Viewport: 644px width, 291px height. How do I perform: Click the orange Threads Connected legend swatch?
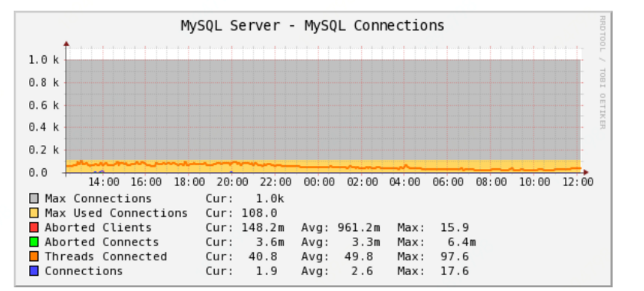tap(34, 257)
